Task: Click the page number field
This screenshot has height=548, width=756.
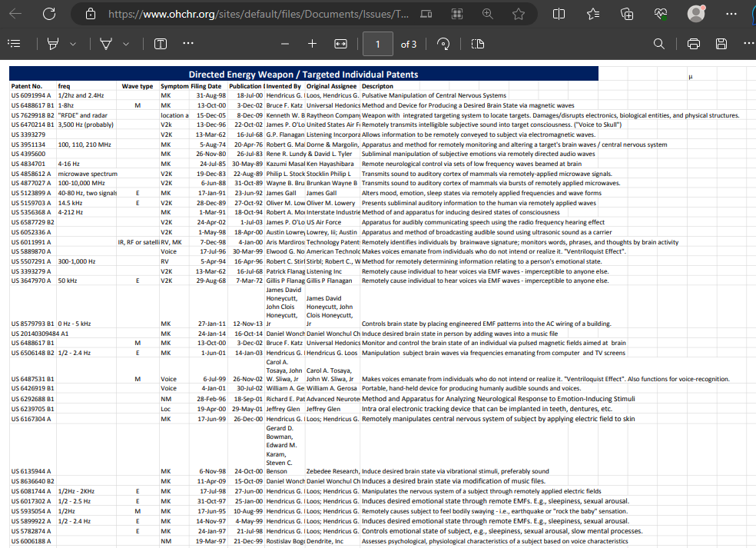Action: tap(377, 45)
